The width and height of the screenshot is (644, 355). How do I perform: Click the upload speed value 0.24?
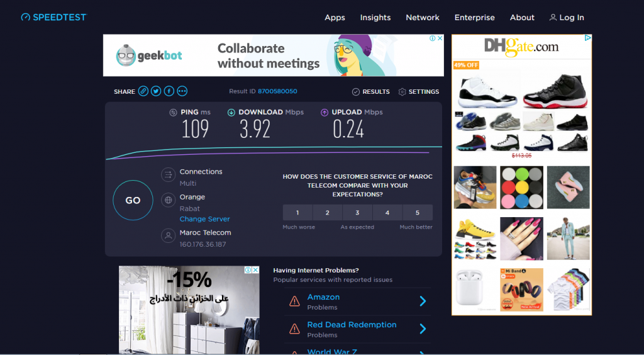pos(348,129)
